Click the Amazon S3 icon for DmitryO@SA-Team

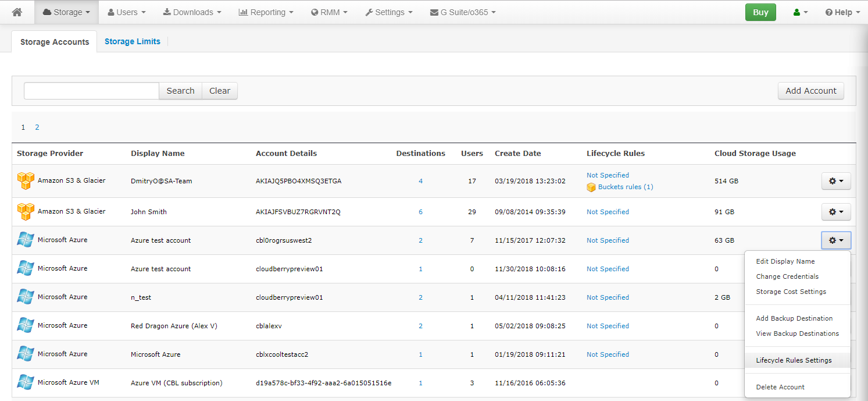pyautogui.click(x=25, y=181)
